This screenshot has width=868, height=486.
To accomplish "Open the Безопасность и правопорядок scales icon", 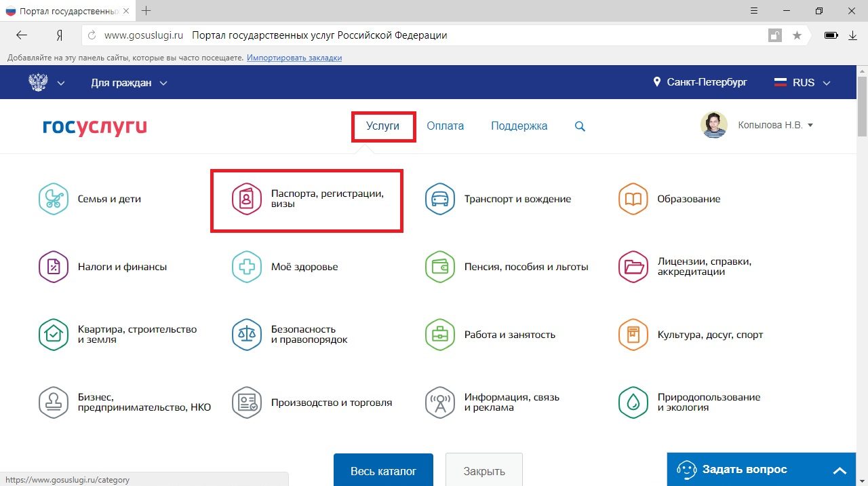I will [247, 335].
